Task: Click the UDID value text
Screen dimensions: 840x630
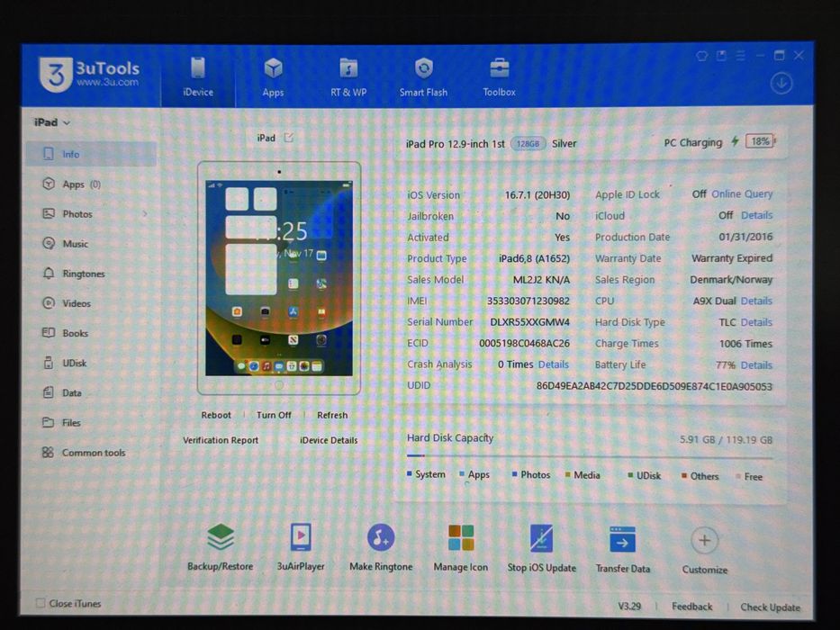Action: click(655, 386)
